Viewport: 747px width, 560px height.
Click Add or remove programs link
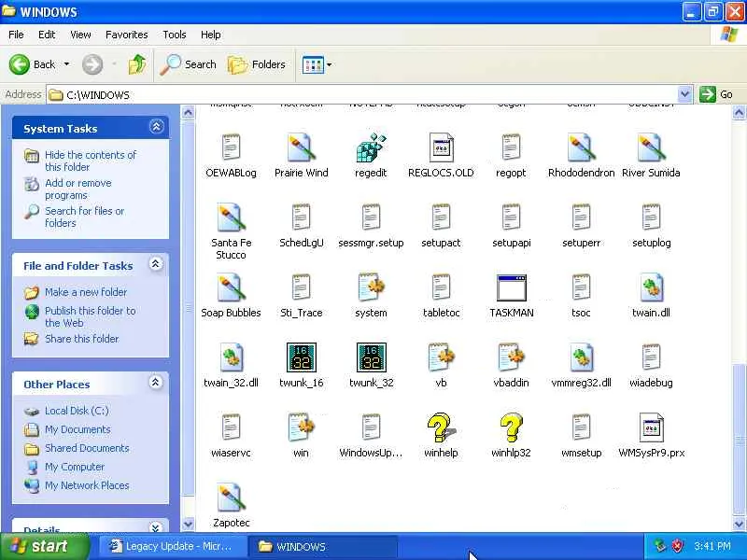(78, 189)
